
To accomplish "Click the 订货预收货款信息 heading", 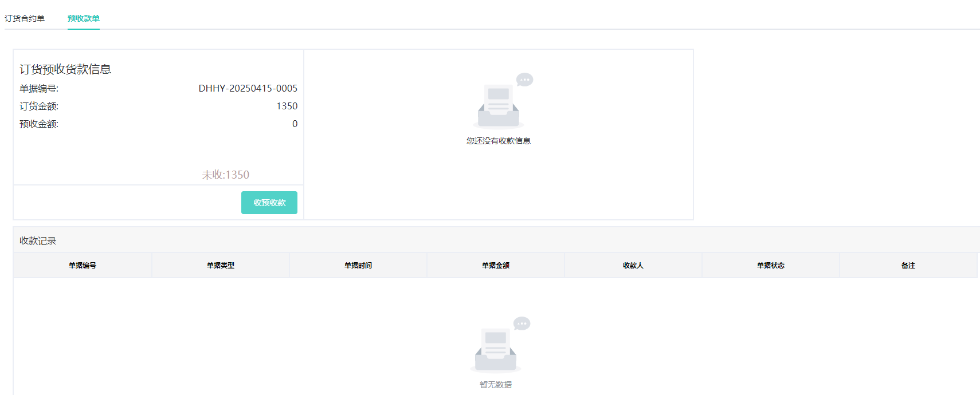I will [65, 69].
